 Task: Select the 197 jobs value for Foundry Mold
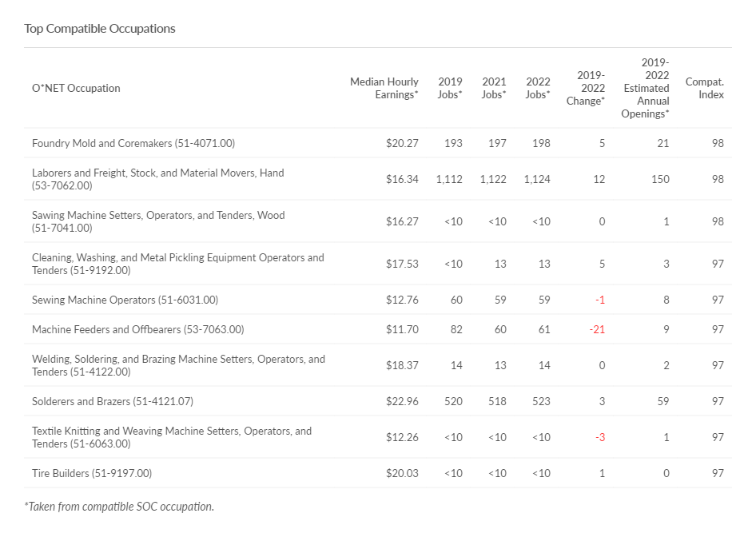click(x=497, y=143)
